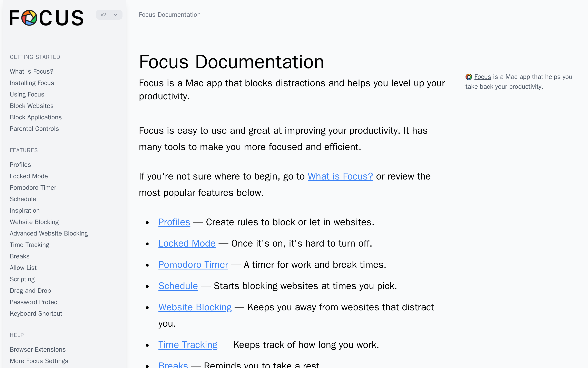Click the Profiles link in the feature list
Screen dimensions: 588x368
click(174, 222)
